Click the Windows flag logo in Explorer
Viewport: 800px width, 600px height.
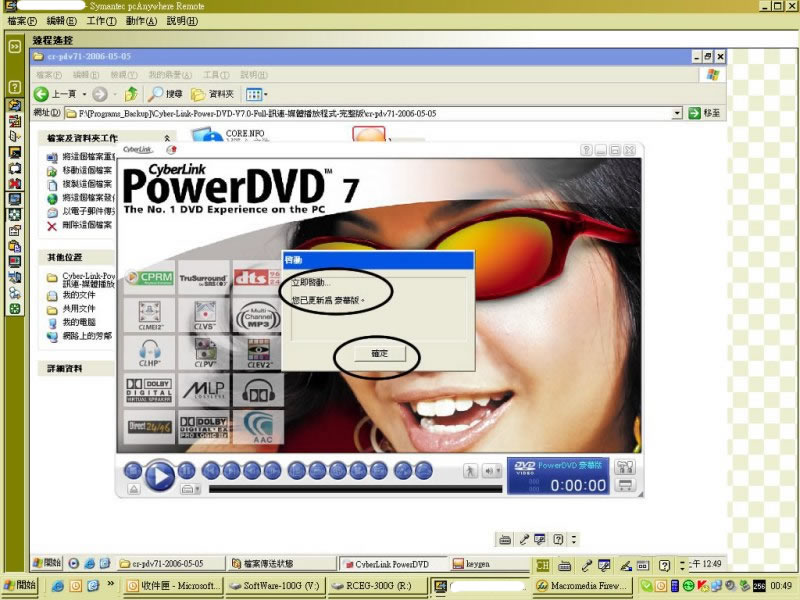point(713,75)
